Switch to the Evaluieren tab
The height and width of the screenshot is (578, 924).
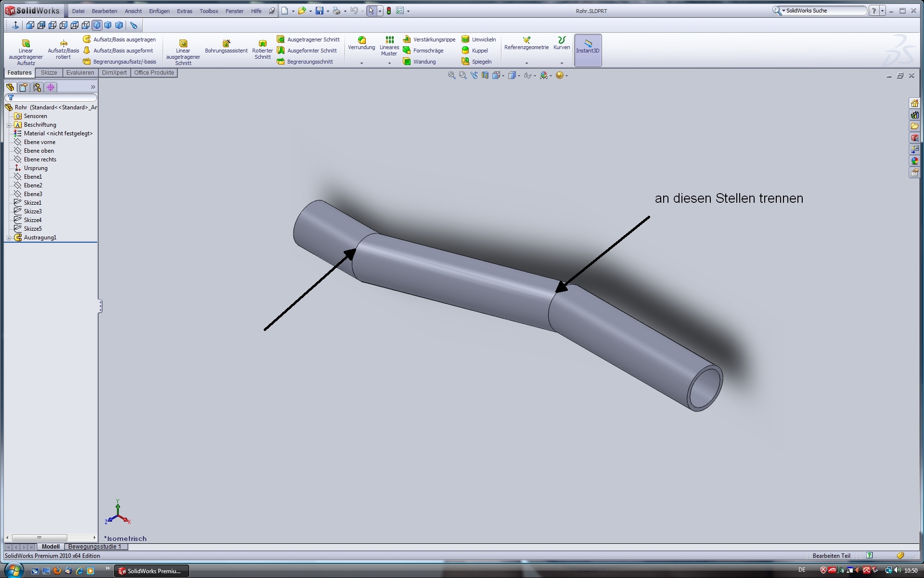pos(80,73)
